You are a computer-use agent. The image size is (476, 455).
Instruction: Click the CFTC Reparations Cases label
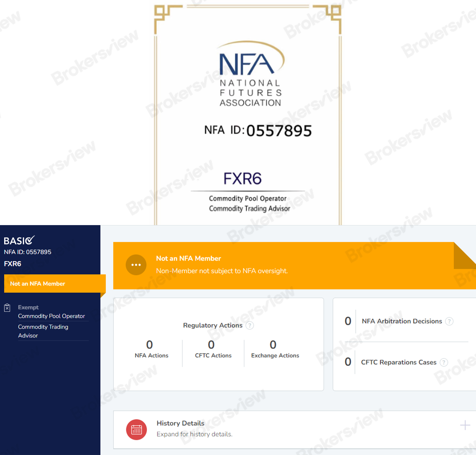coord(399,362)
